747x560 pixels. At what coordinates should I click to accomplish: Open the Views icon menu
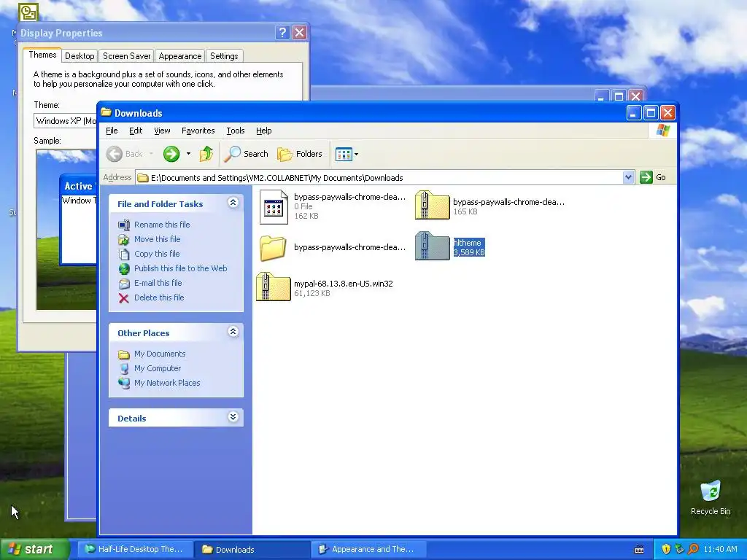click(344, 154)
